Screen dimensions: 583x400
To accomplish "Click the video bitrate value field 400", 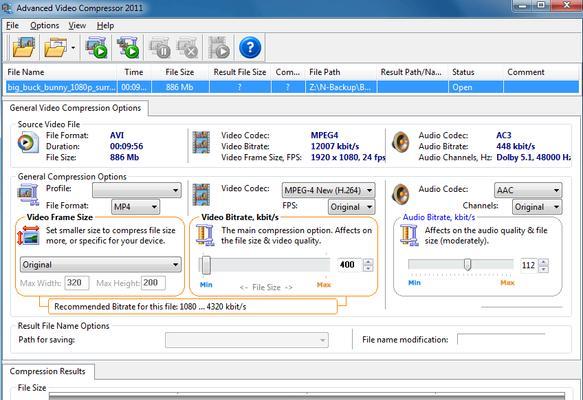I will point(349,265).
